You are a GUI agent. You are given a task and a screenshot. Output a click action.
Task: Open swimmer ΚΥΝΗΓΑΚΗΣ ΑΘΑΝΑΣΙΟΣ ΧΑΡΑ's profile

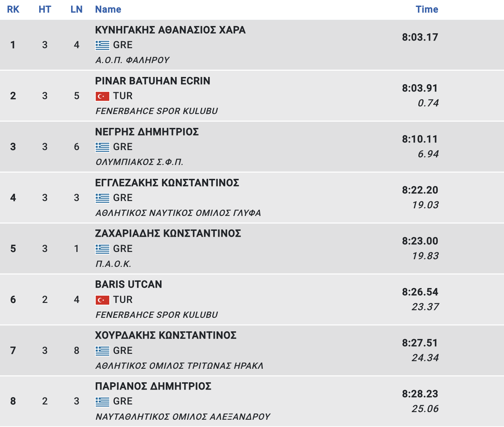[x=170, y=30]
